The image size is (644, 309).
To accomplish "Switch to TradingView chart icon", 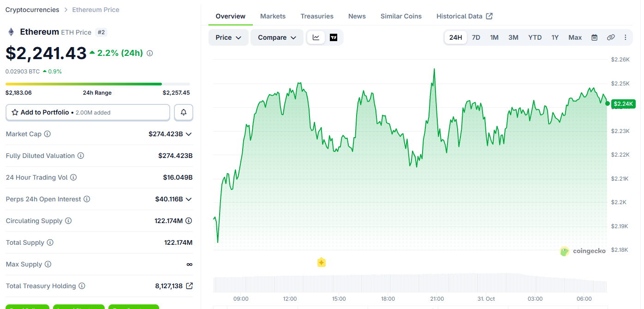I will click(334, 37).
